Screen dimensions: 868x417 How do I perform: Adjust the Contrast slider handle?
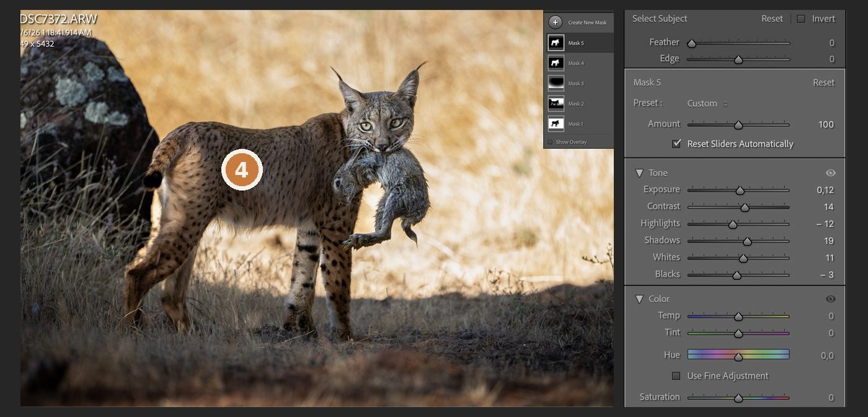[745, 207]
